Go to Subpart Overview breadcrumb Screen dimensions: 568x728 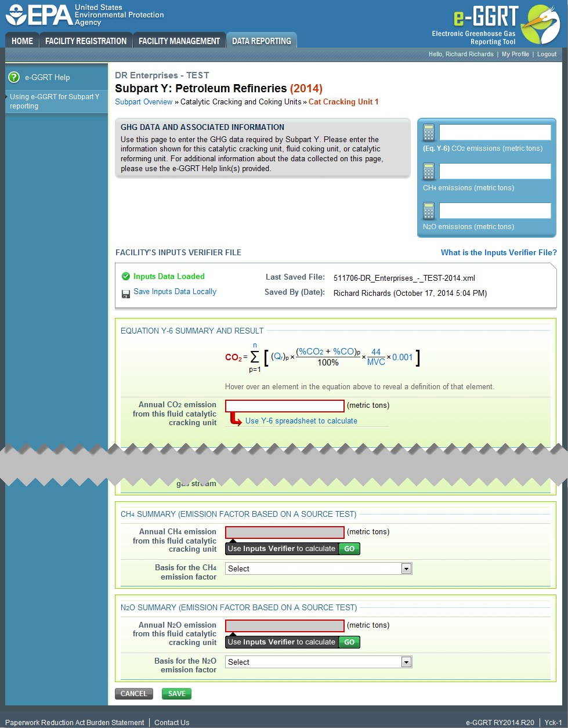143,102
